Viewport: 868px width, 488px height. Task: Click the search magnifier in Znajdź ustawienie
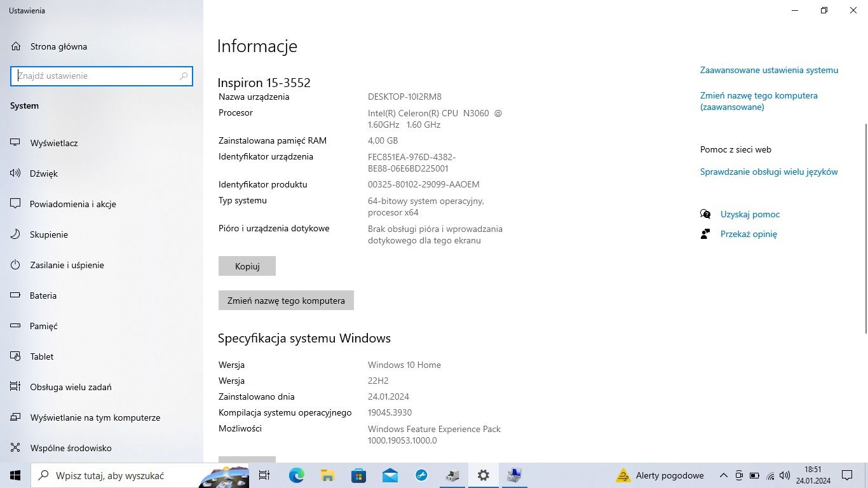click(x=184, y=76)
